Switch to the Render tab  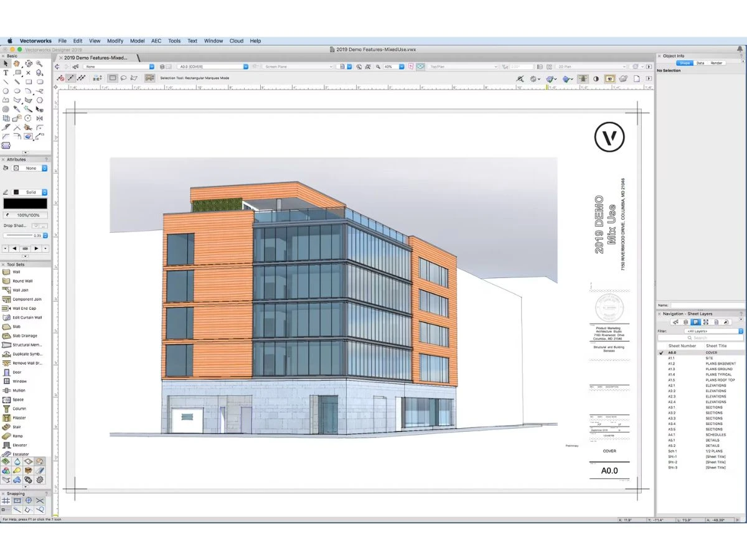716,63
